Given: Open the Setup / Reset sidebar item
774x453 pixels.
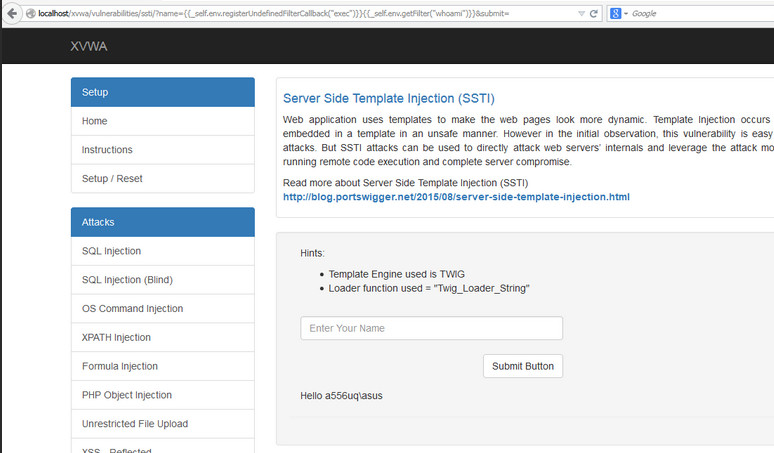Looking at the screenshot, I should [x=163, y=179].
